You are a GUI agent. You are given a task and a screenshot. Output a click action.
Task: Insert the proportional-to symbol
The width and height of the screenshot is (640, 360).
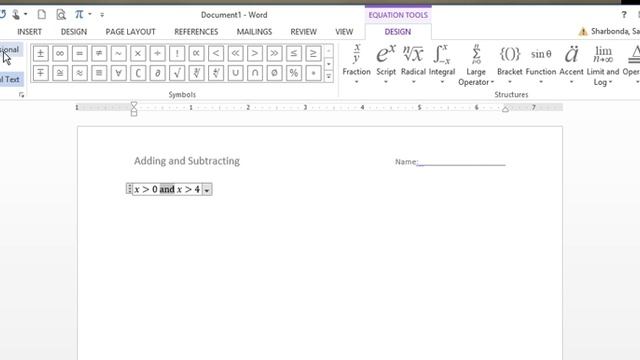pyautogui.click(x=196, y=53)
